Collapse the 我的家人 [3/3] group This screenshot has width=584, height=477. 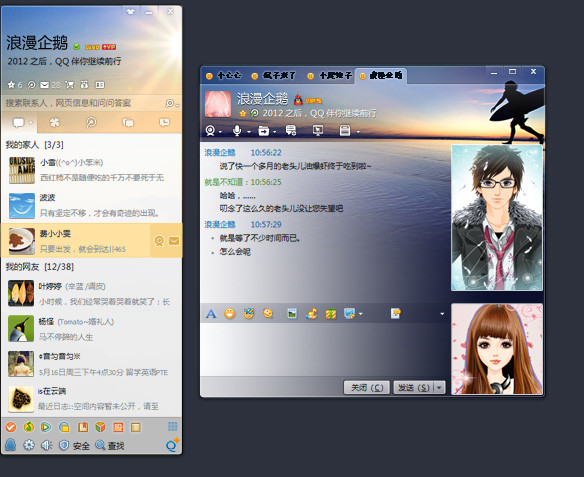click(35, 144)
